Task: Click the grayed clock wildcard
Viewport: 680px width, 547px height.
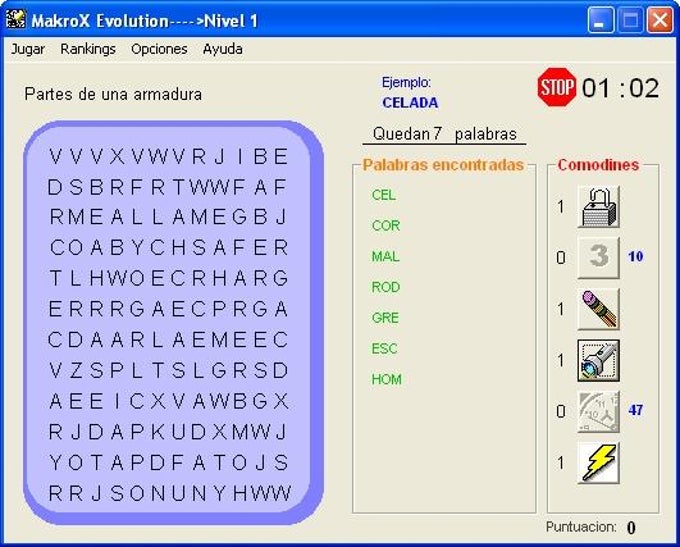Action: (x=598, y=412)
